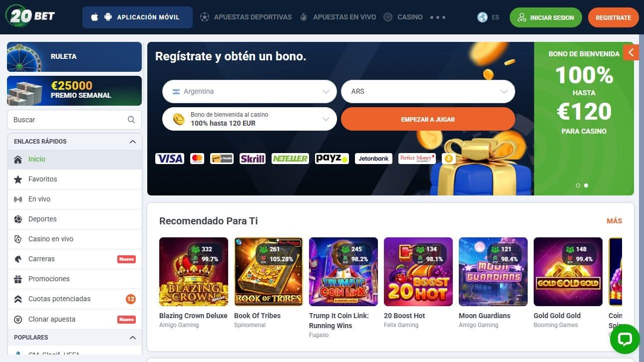Open the Apuestas Deportivas menu item
The width and height of the screenshot is (644, 362).
[246, 17]
